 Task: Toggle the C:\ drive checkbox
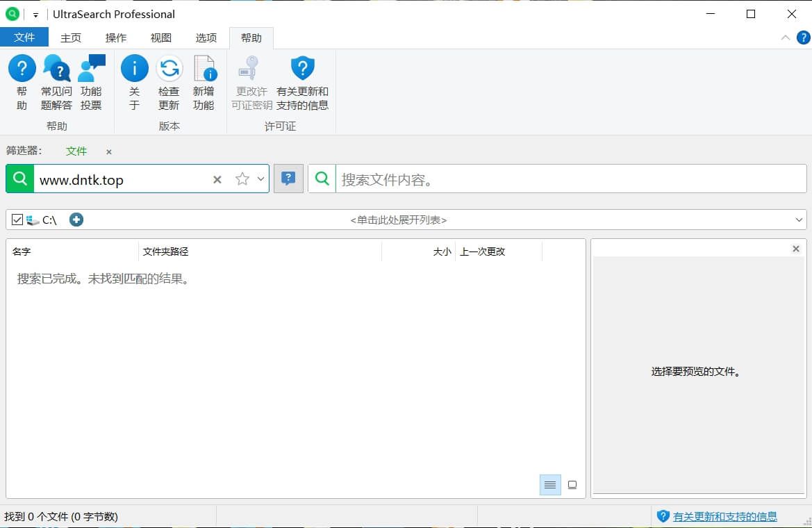[17, 220]
